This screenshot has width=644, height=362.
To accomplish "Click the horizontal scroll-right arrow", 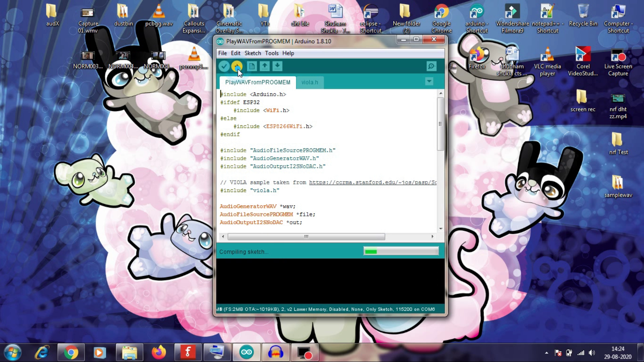I will (x=432, y=237).
